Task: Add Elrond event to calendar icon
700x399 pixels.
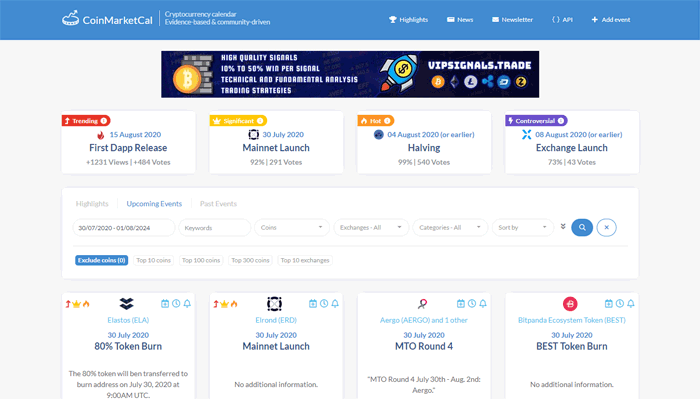Action: click(312, 303)
